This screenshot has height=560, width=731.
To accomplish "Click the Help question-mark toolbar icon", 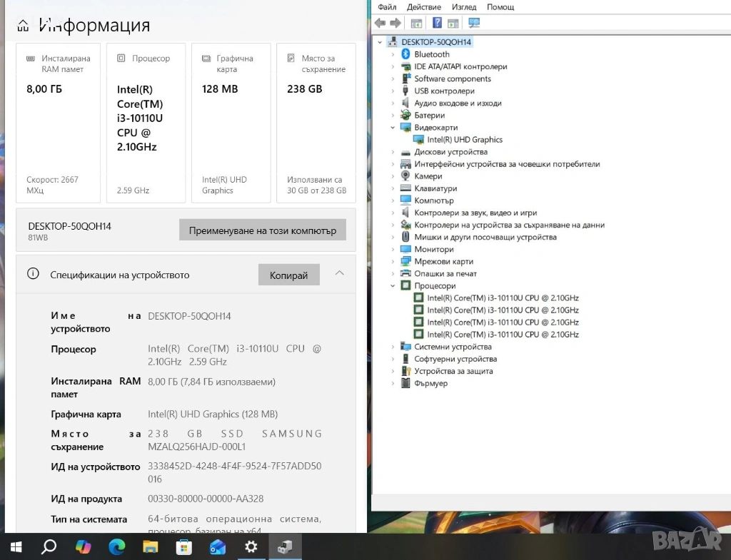I will (437, 23).
